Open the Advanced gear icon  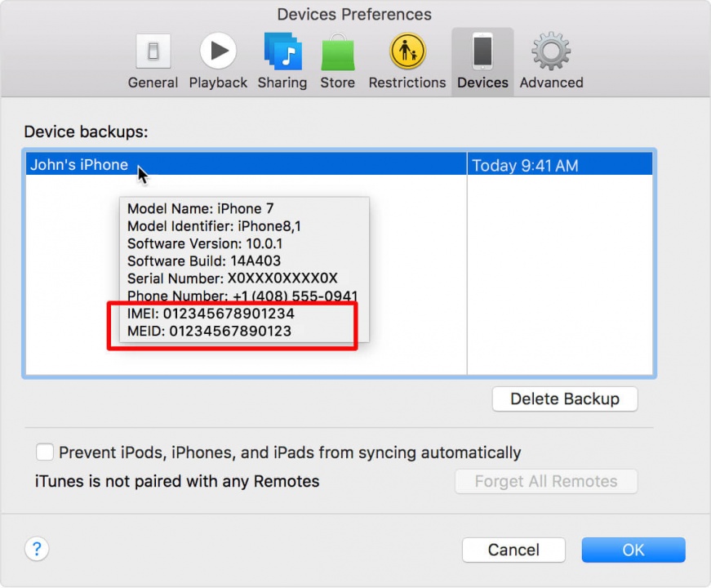click(x=551, y=51)
